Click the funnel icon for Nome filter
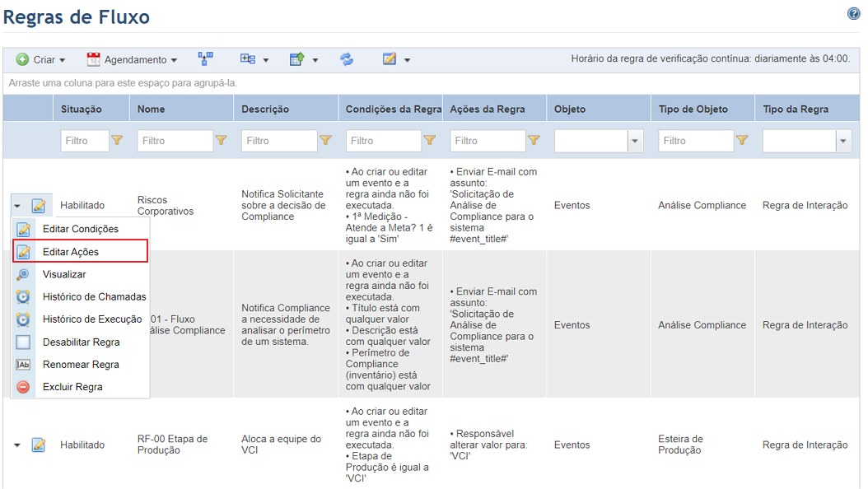The width and height of the screenshot is (868, 489). pos(222,141)
